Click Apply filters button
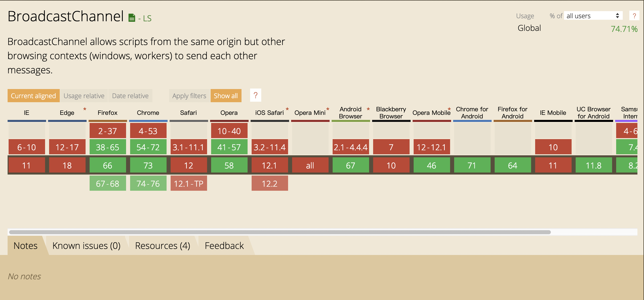This screenshot has width=644, height=300. tap(189, 96)
